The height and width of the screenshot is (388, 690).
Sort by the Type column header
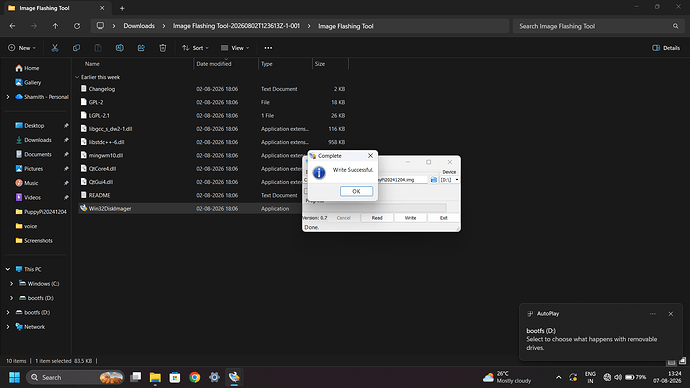[x=267, y=64]
